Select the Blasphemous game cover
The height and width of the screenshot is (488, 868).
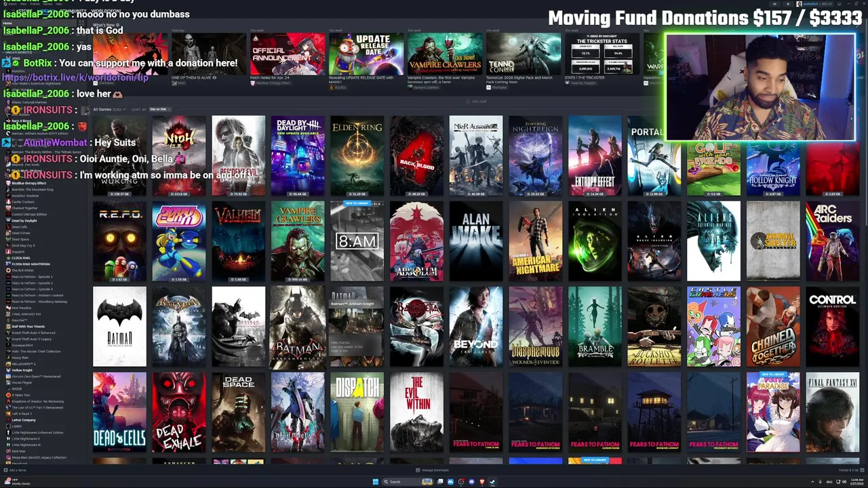tap(536, 327)
